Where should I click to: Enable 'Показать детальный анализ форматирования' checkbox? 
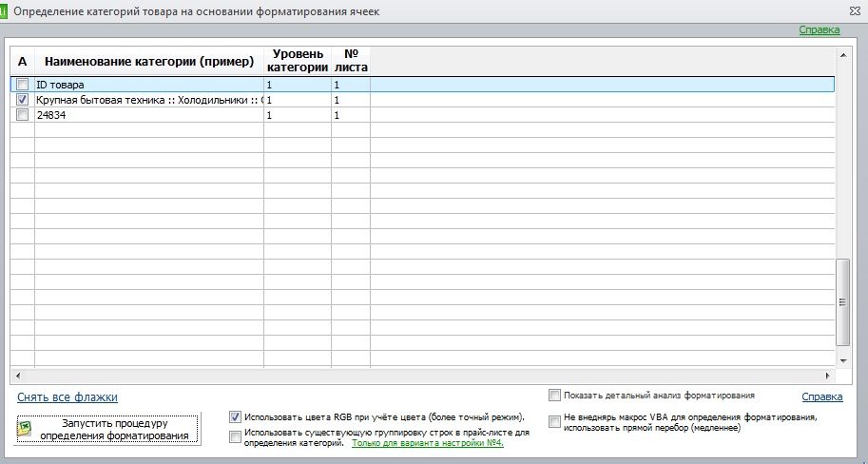554,396
